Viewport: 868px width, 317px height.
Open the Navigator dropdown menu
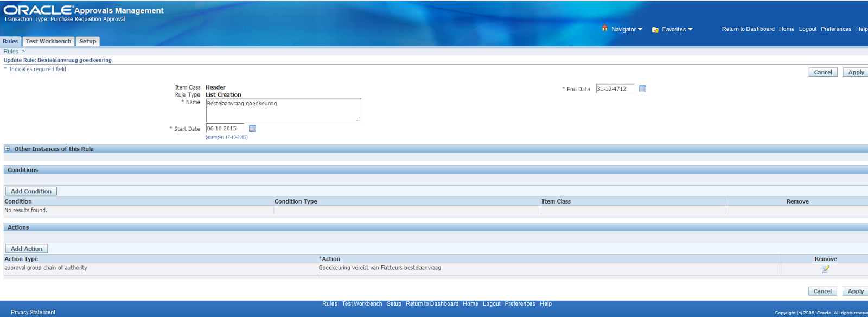(627, 29)
